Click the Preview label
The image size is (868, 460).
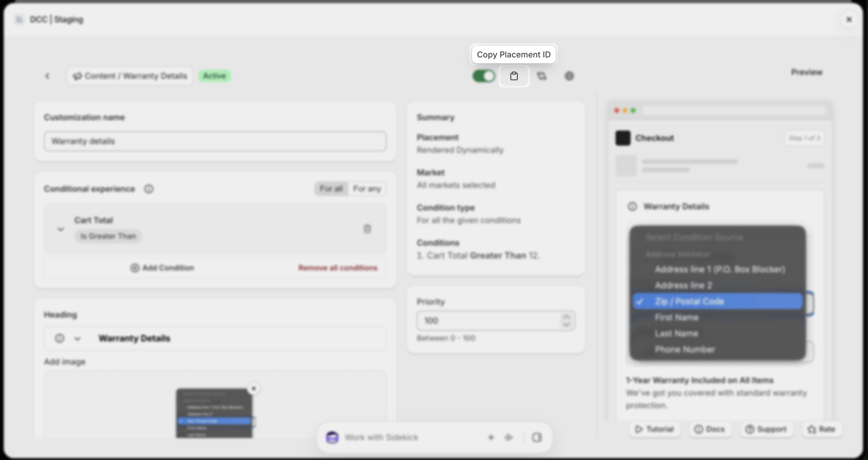click(x=807, y=72)
